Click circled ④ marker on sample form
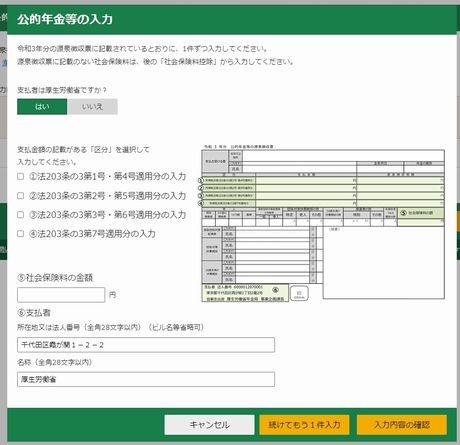460x445 pixels. point(200,203)
